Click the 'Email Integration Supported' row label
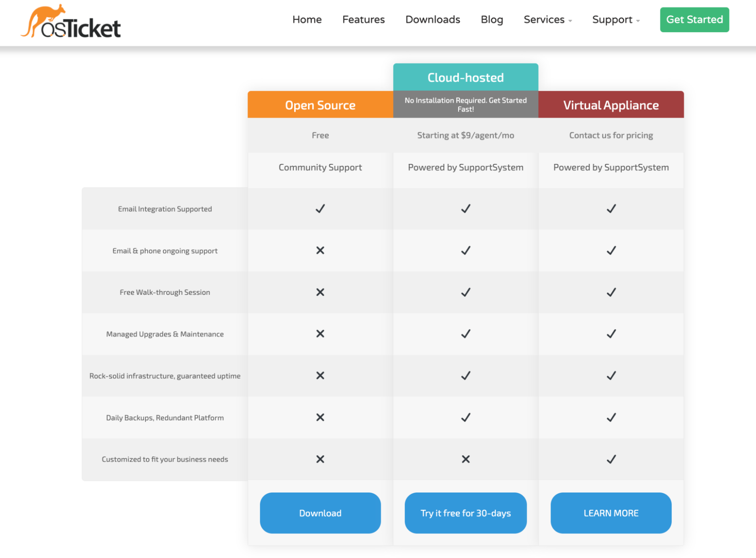Viewport: 756px width, 558px height. [165, 209]
